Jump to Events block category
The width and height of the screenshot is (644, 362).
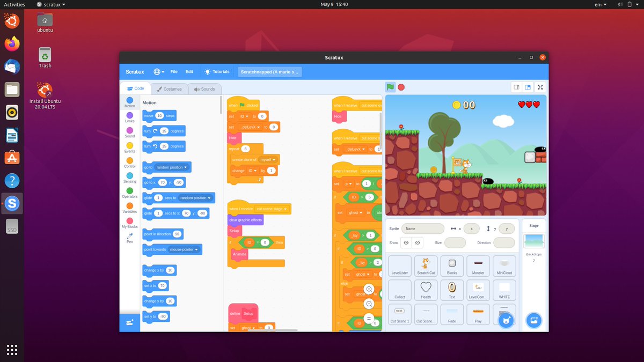pyautogui.click(x=130, y=147)
